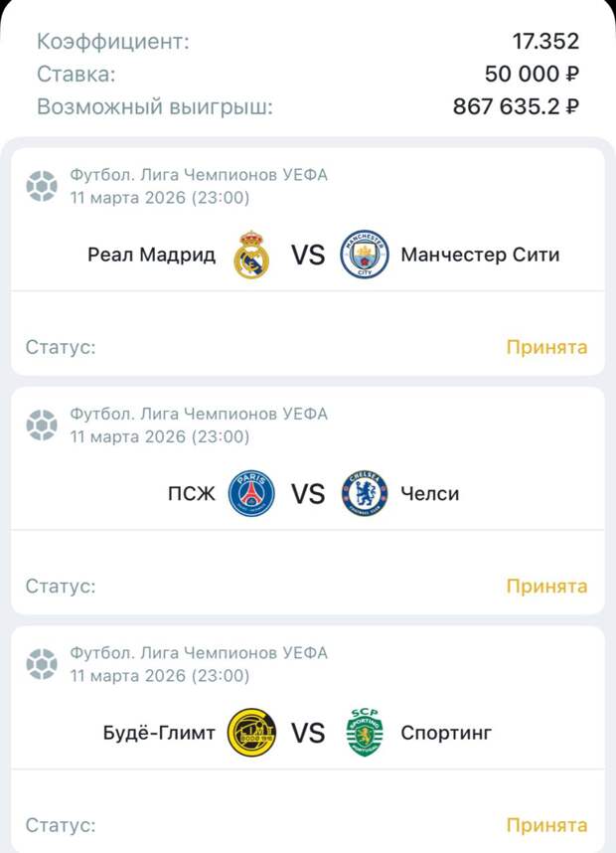This screenshot has width=616, height=853.
Task: Tap the "Спортинг" team name
Action: (446, 733)
